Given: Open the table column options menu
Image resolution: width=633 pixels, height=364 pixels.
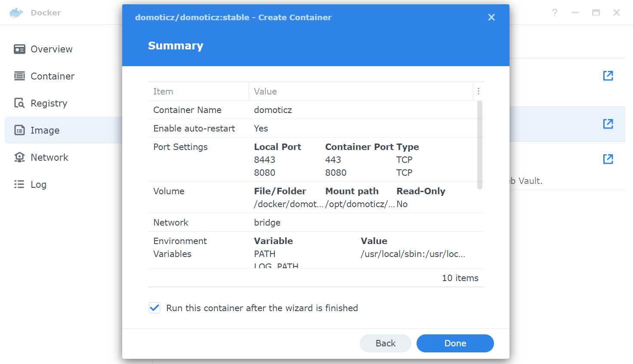Looking at the screenshot, I should point(479,91).
